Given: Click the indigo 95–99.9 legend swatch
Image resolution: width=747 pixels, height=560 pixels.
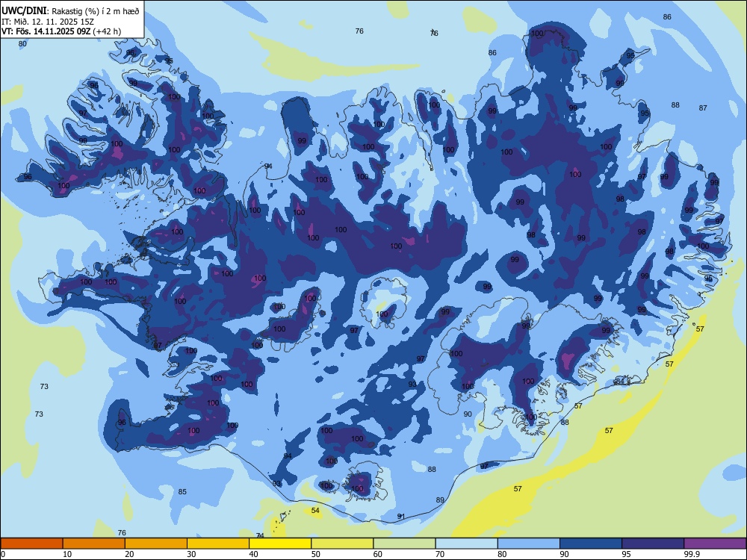Looking at the screenshot, I should pos(653,544).
